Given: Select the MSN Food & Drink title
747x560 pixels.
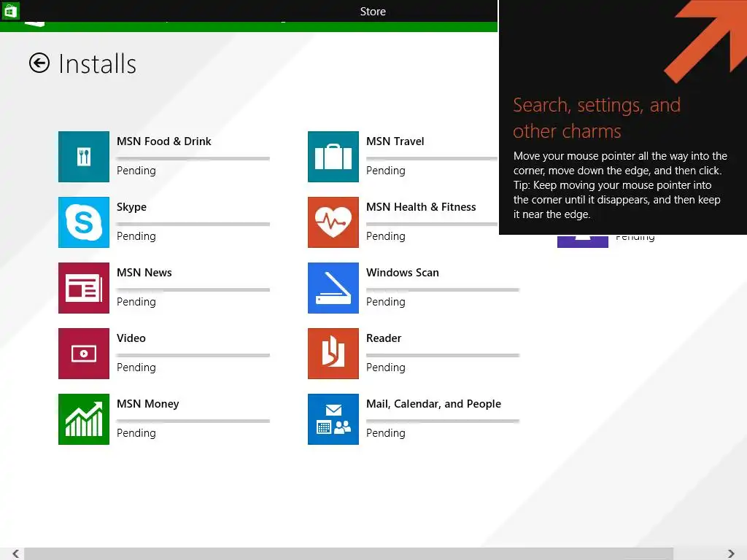Looking at the screenshot, I should pyautogui.click(x=164, y=141).
